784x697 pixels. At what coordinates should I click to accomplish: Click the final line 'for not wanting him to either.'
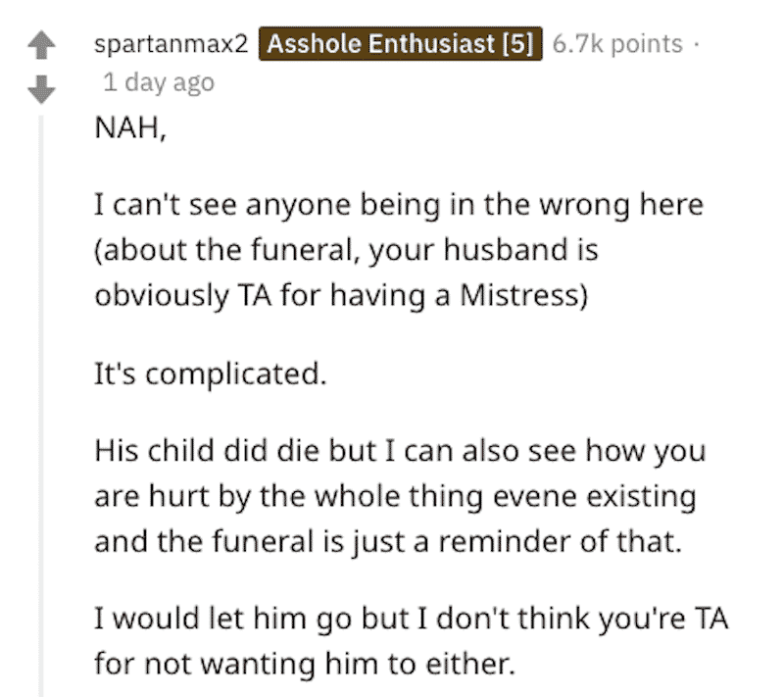pos(305,664)
